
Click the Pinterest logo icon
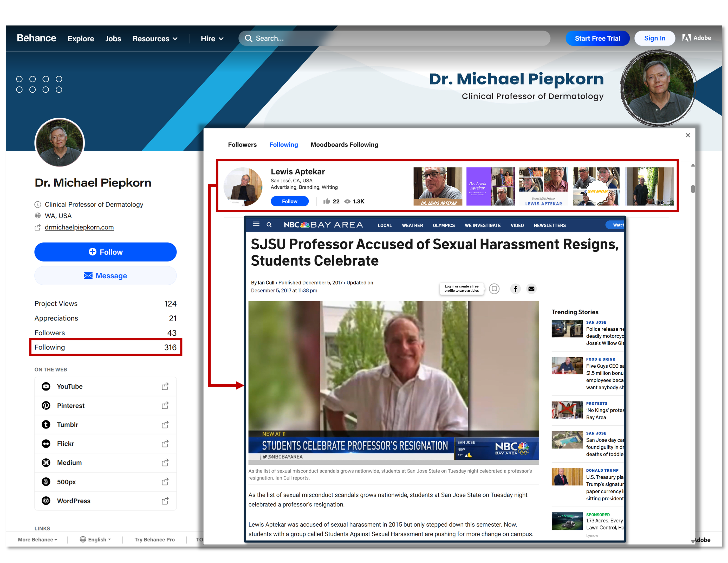[46, 405]
